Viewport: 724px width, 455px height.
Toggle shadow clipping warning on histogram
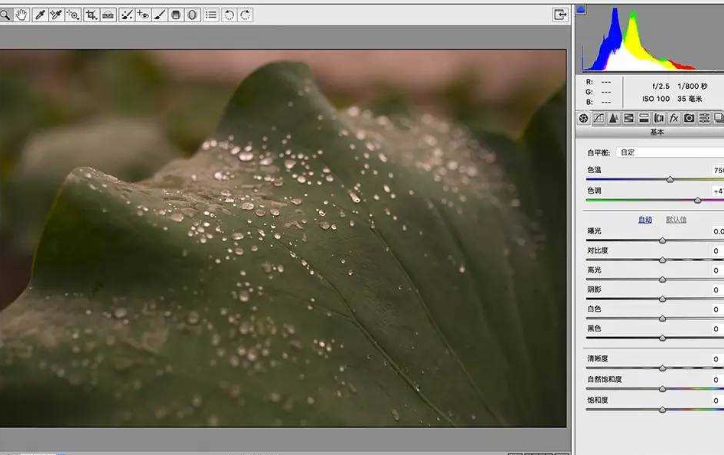581,9
